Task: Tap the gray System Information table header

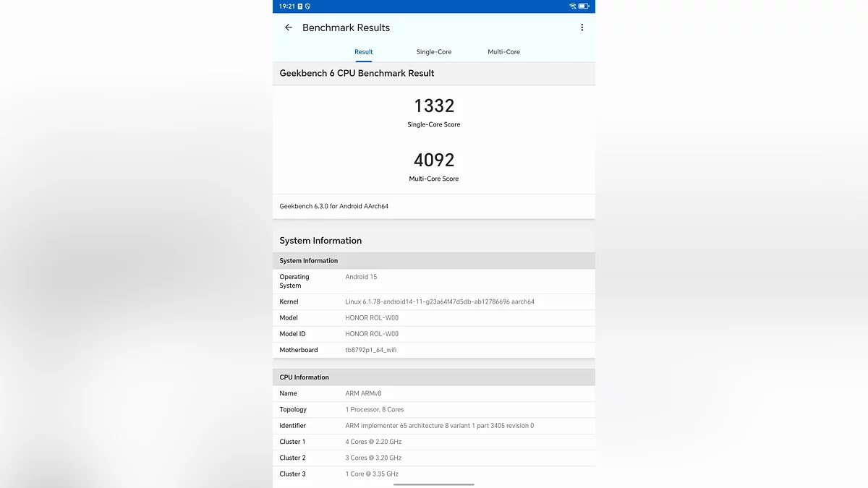Action: (434, 261)
